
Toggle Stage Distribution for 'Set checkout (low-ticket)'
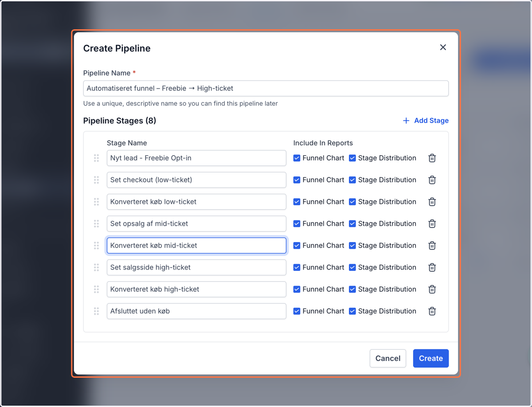(x=352, y=180)
